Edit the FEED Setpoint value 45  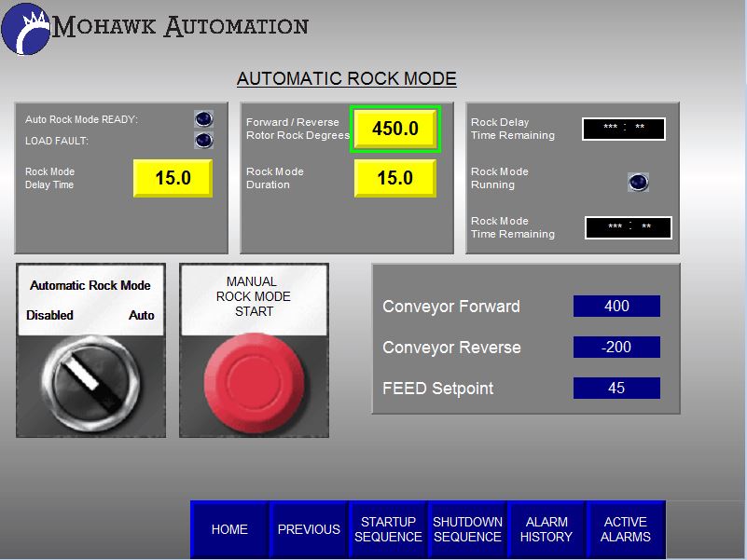[616, 388]
